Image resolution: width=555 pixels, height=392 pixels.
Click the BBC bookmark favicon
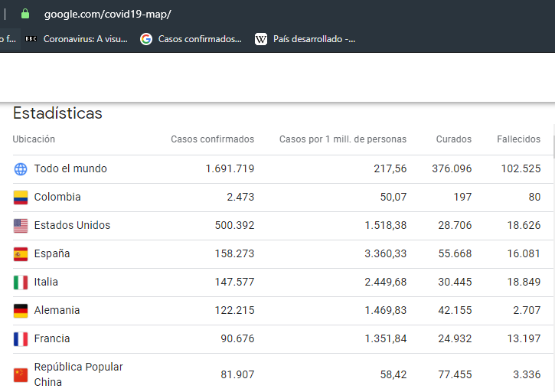[31, 39]
